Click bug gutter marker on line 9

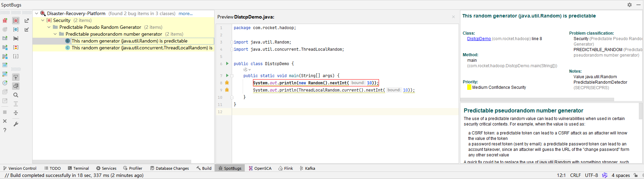click(227, 90)
